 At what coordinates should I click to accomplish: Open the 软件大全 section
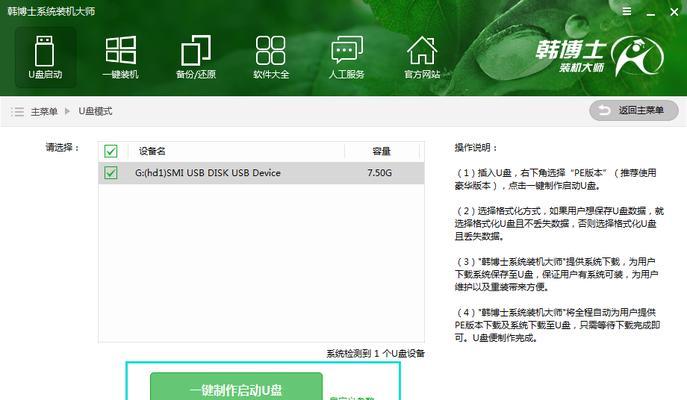point(271,57)
